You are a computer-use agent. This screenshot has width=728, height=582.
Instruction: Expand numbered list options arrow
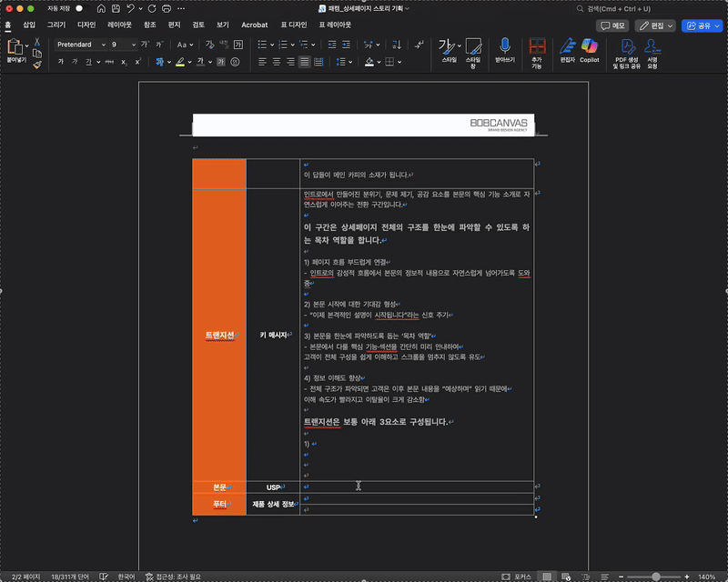pos(292,45)
